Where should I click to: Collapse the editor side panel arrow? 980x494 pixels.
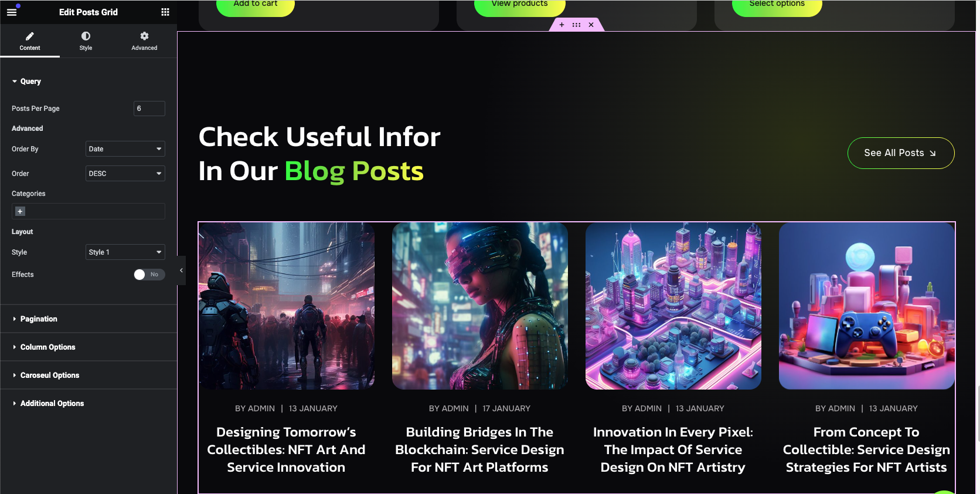click(x=181, y=270)
